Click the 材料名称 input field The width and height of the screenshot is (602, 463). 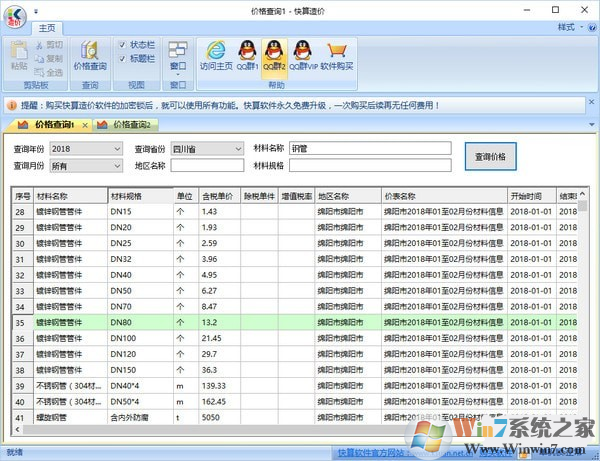(x=370, y=149)
